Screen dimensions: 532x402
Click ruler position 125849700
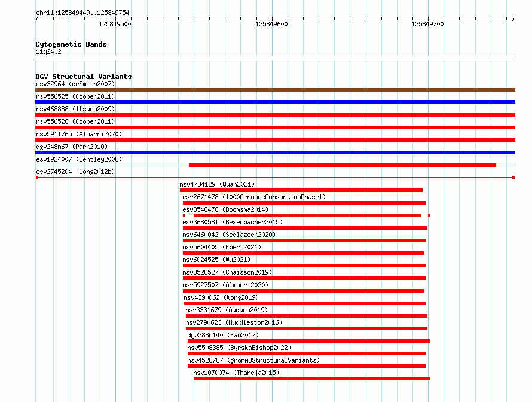(427, 24)
